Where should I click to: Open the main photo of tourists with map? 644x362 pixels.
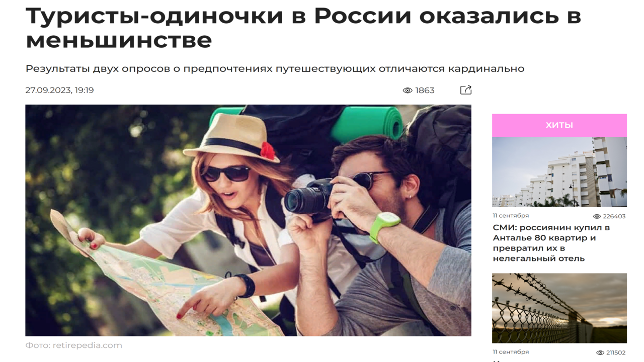(x=248, y=220)
